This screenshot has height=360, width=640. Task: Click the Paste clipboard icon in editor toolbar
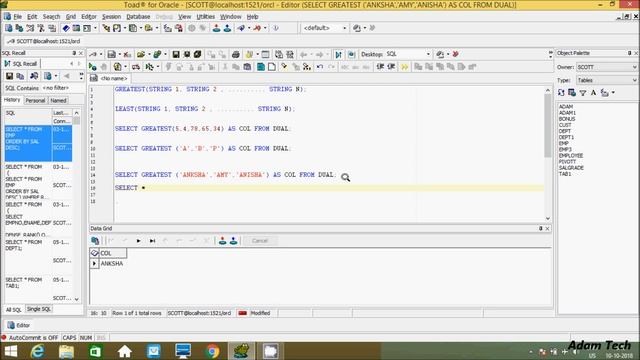coord(247,67)
